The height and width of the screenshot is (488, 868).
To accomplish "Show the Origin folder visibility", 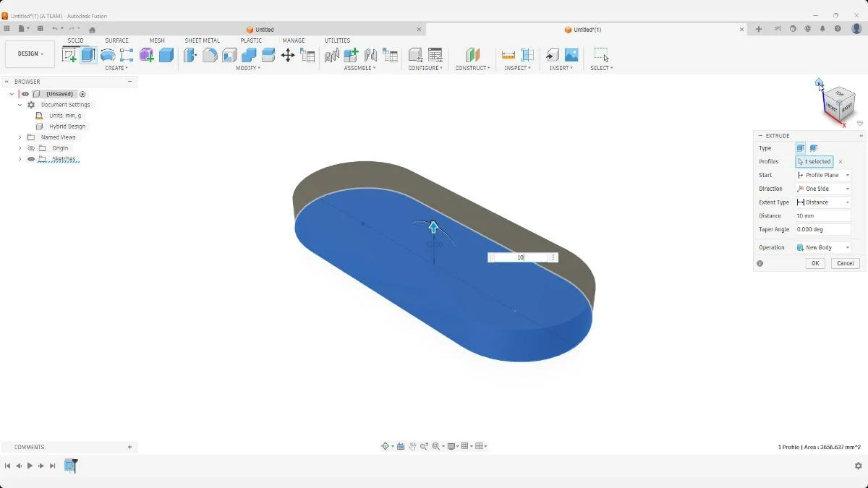I will (30, 147).
